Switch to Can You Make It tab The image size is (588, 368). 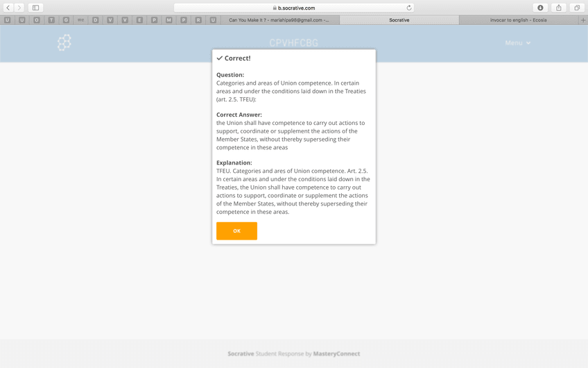coord(279,20)
